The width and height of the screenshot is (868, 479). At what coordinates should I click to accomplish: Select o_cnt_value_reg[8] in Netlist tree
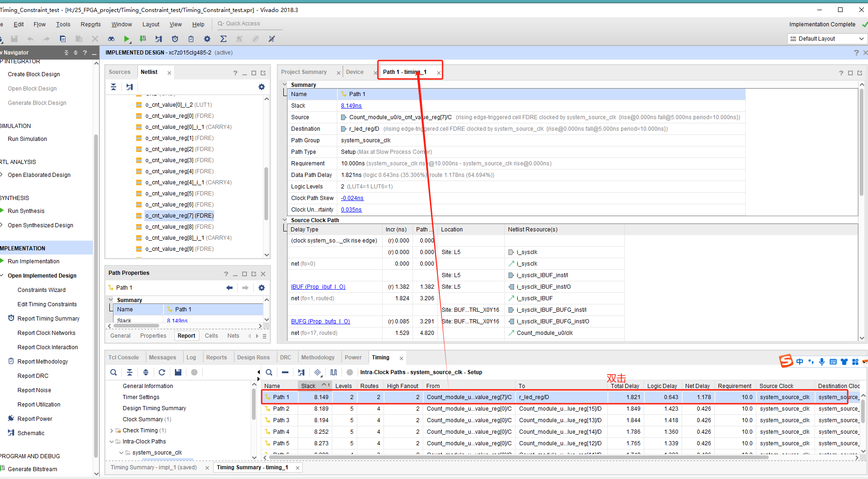click(180, 227)
